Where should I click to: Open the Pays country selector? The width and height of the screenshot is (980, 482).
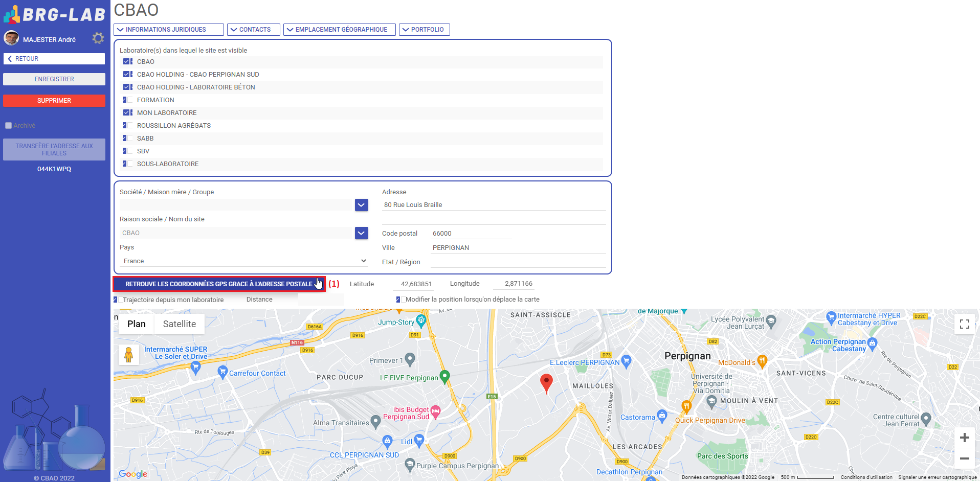tap(244, 261)
